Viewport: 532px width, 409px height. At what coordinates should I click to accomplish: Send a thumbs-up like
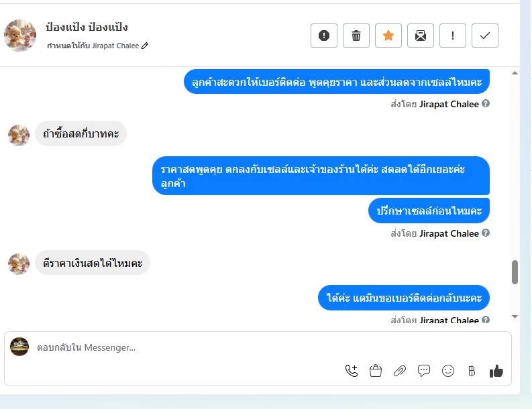point(496,371)
